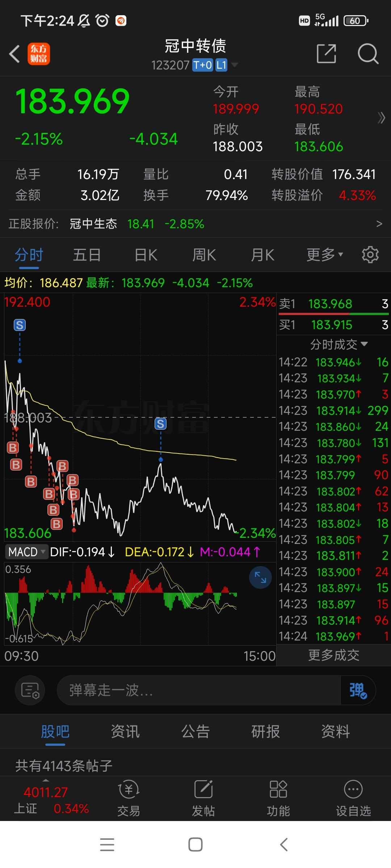391x868 pixels.
Task: Switch to the 周K chart tab
Action: click(204, 255)
